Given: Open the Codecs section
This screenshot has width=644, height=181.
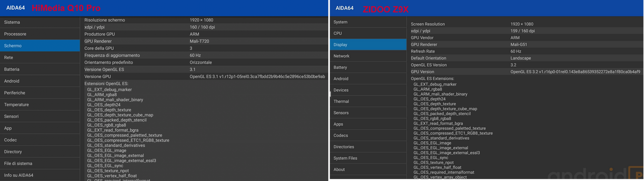Looking at the screenshot, I should (368, 135).
